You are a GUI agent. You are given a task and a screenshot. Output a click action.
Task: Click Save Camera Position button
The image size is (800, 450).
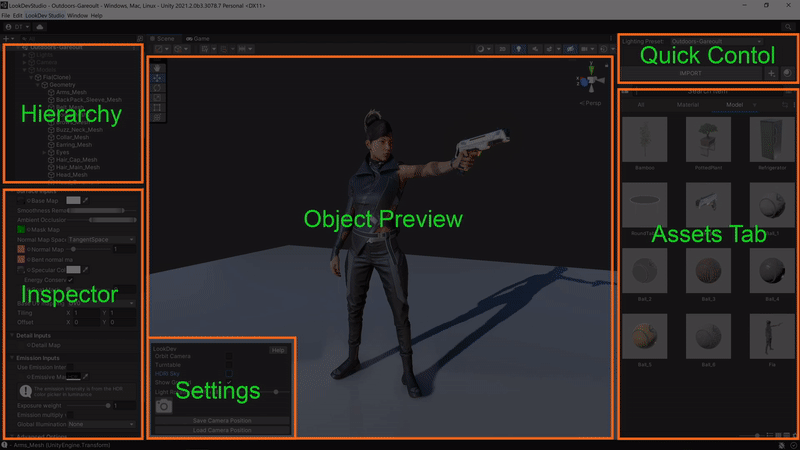pyautogui.click(x=222, y=421)
